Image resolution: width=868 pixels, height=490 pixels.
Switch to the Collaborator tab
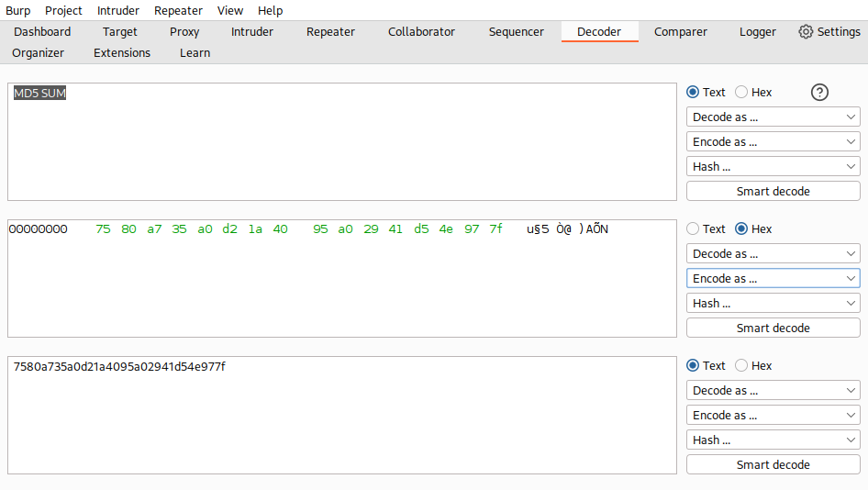pyautogui.click(x=421, y=32)
